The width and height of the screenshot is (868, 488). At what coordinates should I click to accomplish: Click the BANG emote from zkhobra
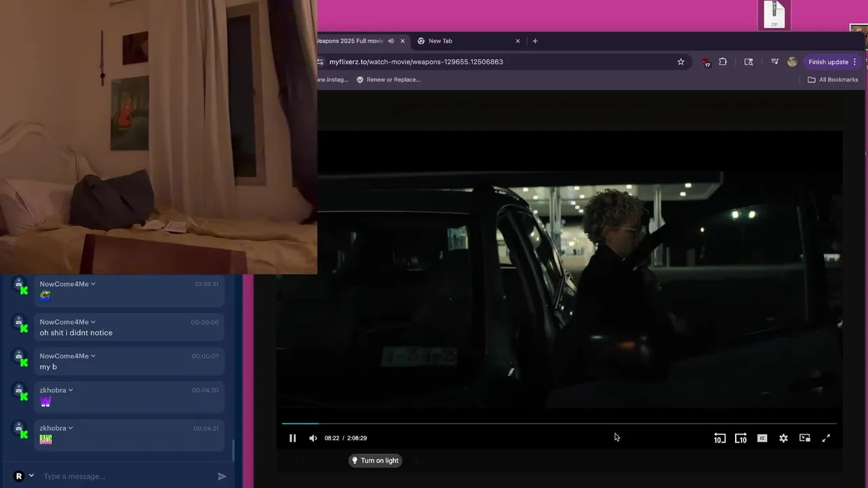click(45, 439)
